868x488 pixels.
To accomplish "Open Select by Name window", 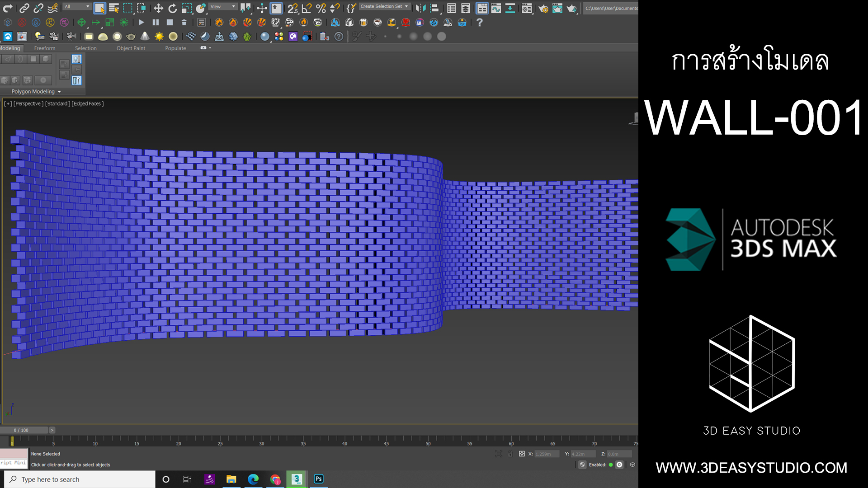I will [114, 8].
